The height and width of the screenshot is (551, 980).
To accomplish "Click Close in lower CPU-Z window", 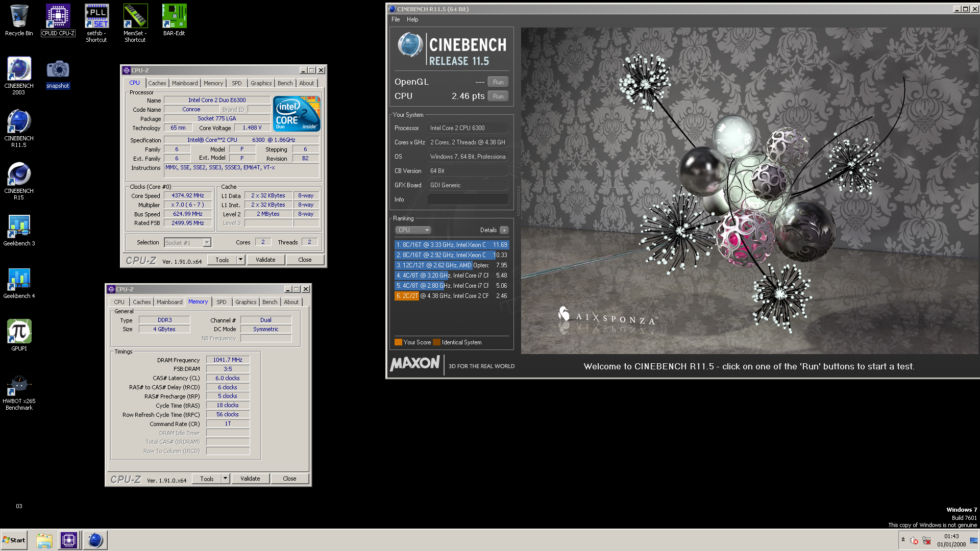I will coord(289,479).
